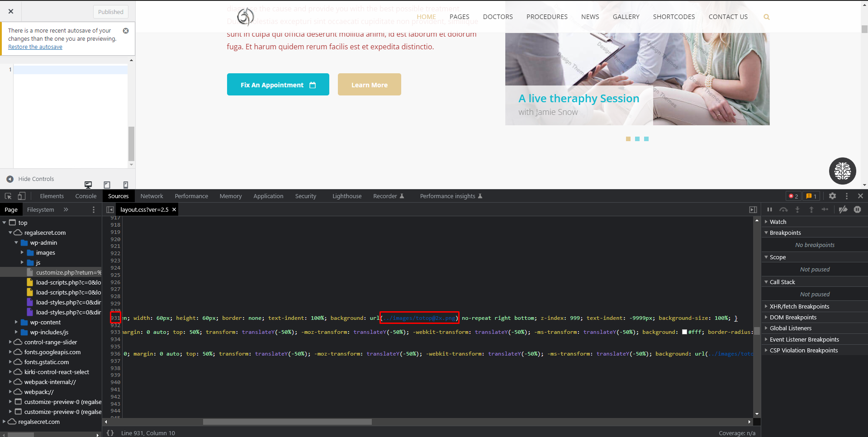The image size is (868, 437).
Task: Click the issues warning count badge
Action: 811,196
